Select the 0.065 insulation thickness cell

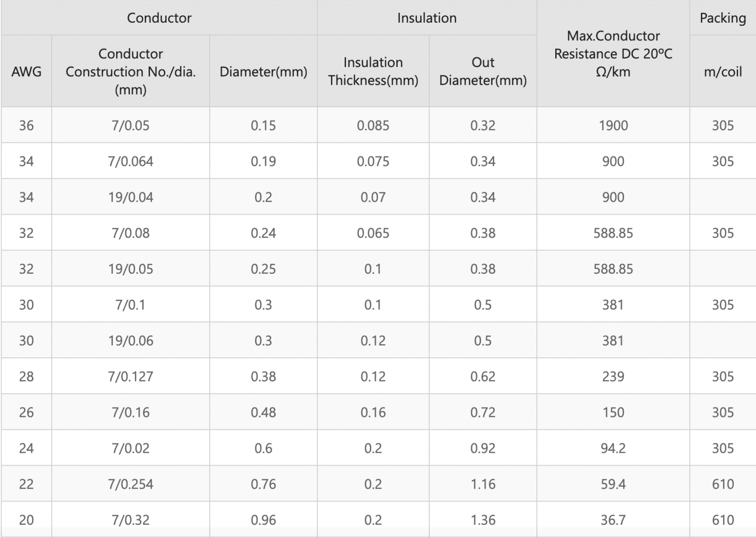pos(373,233)
